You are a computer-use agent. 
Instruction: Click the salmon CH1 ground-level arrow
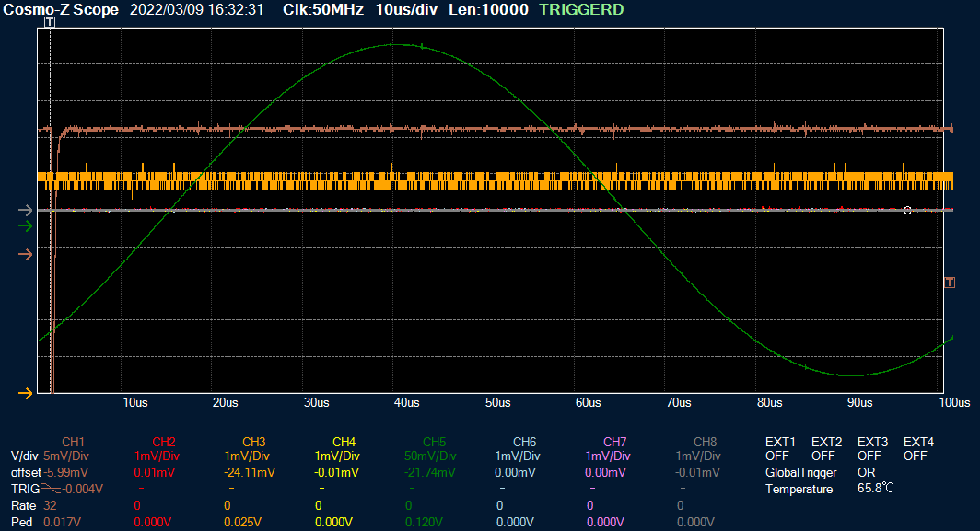[25, 254]
